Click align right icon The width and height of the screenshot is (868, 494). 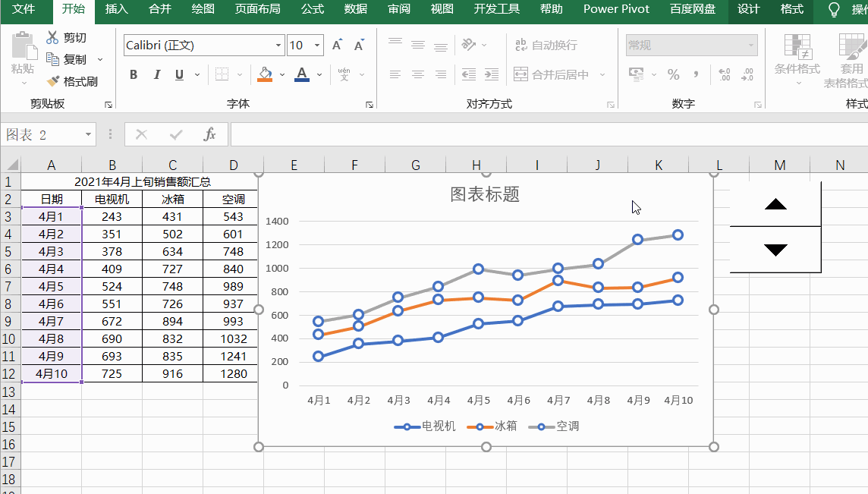[441, 74]
